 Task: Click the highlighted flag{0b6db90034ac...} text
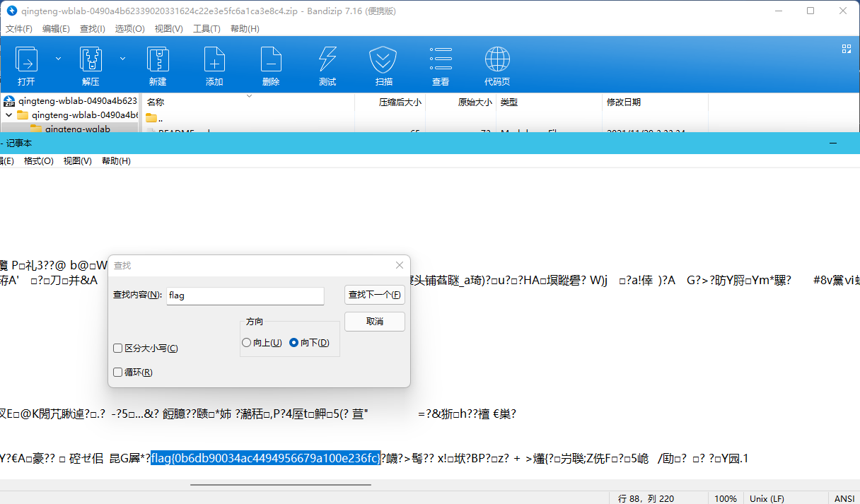pyautogui.click(x=266, y=458)
